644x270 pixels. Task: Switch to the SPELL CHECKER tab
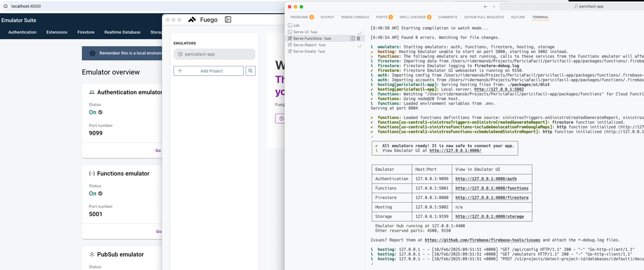tap(416, 17)
